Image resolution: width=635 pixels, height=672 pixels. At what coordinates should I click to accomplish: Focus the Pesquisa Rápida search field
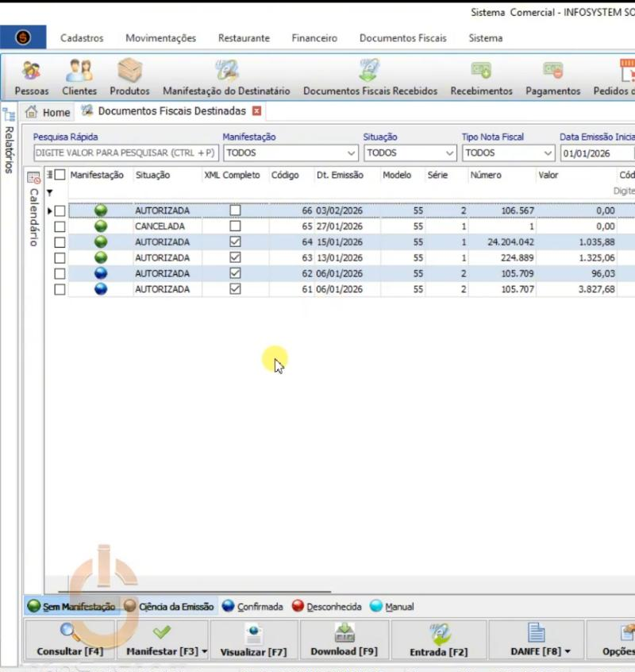click(126, 153)
